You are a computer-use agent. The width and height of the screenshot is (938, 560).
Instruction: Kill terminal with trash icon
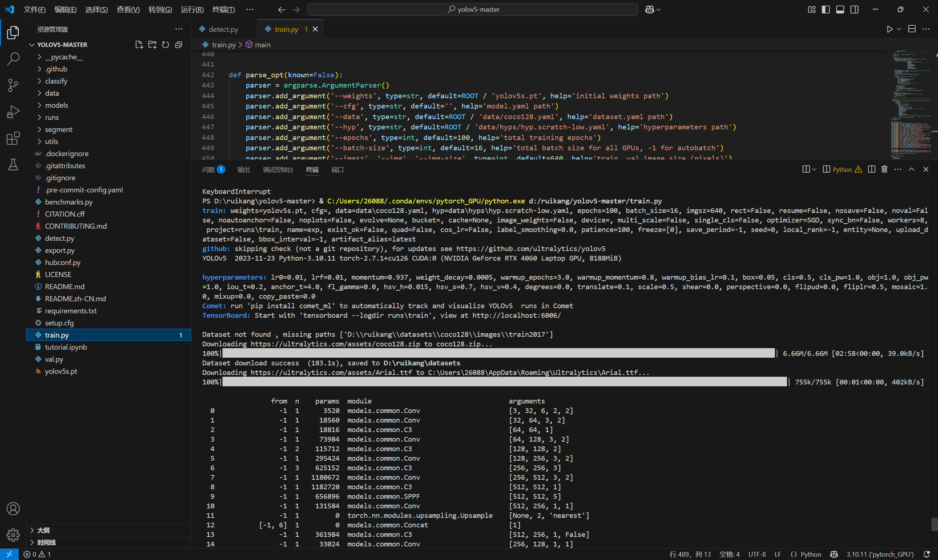(884, 169)
